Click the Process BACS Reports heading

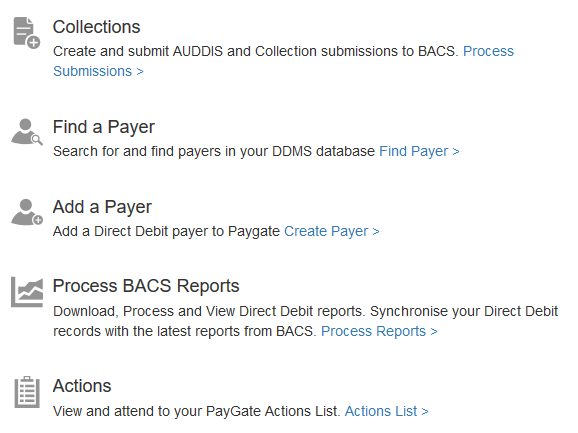(x=146, y=286)
